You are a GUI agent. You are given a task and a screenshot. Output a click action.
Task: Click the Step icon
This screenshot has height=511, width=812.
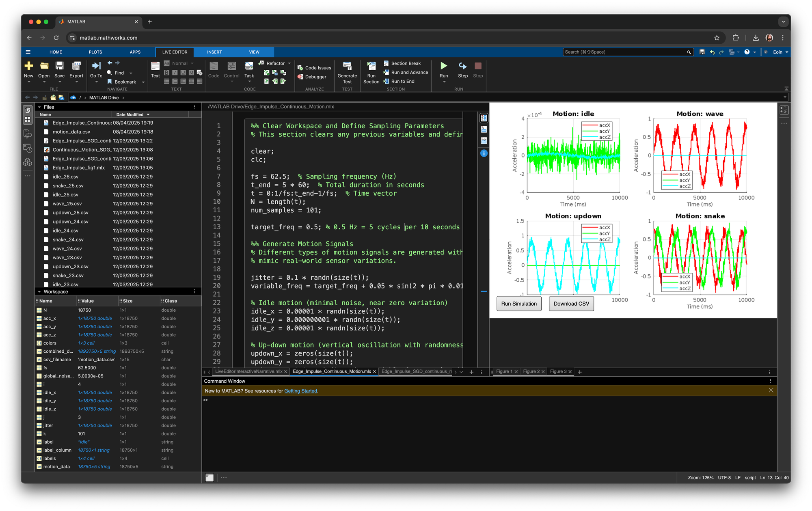pos(462,66)
